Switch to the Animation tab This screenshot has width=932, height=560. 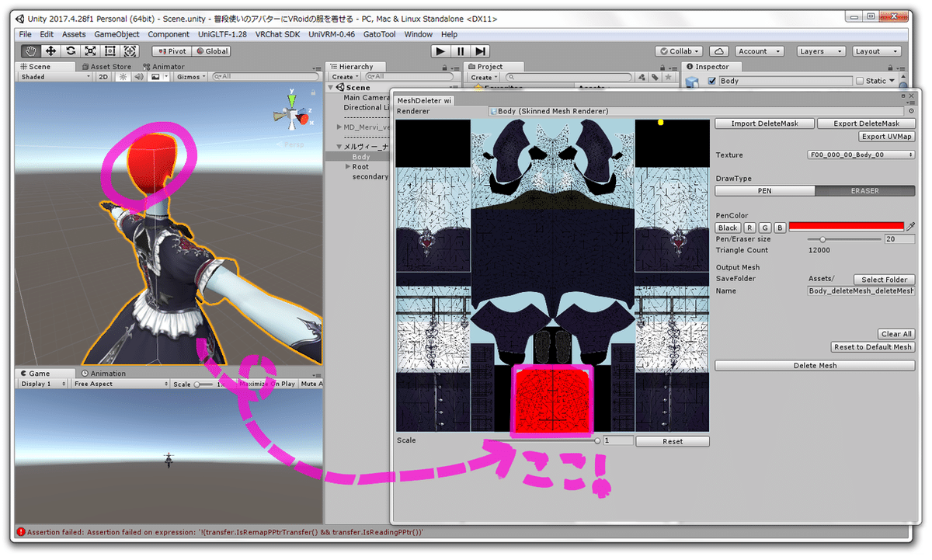[103, 373]
